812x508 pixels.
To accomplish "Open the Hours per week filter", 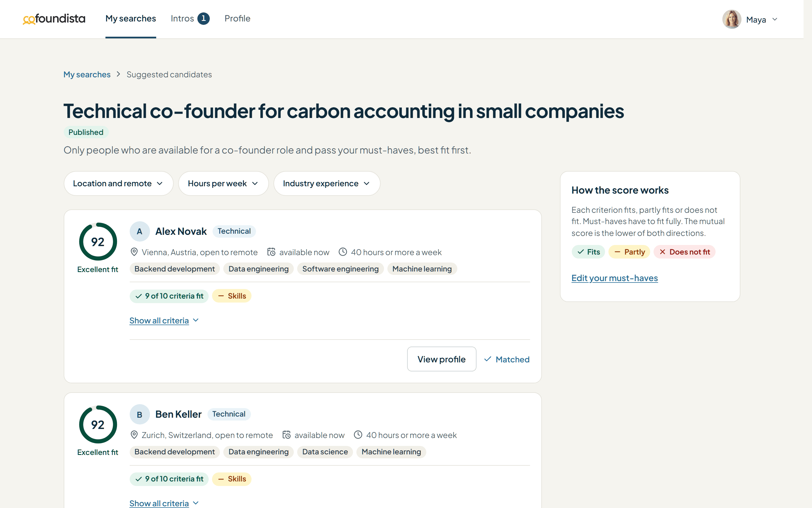I will click(x=223, y=183).
